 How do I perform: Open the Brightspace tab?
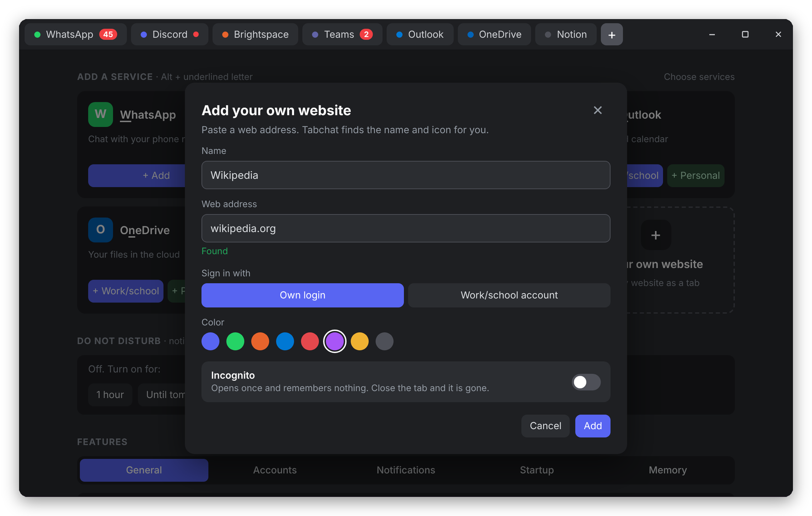(255, 34)
